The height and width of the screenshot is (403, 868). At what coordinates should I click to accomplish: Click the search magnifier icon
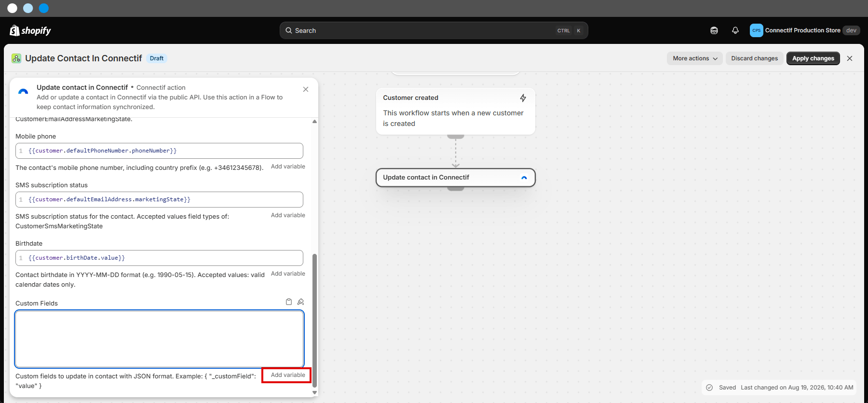point(289,30)
